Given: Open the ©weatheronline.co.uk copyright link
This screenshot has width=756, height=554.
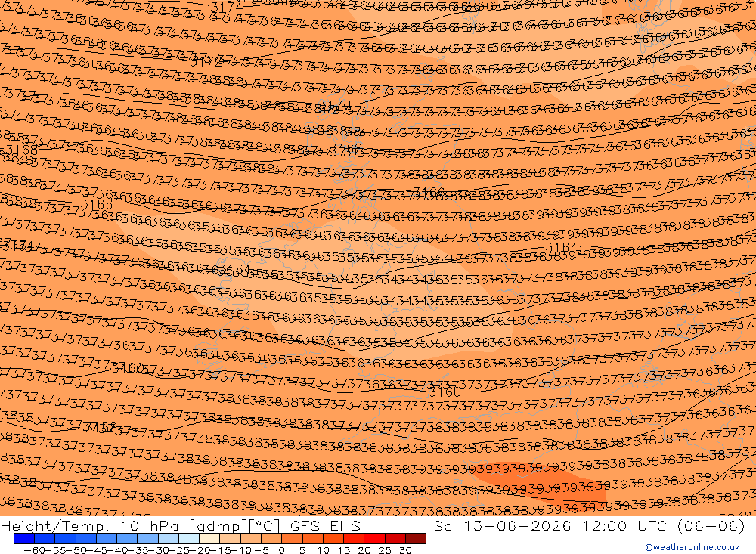Looking at the screenshot, I should pos(692,547).
